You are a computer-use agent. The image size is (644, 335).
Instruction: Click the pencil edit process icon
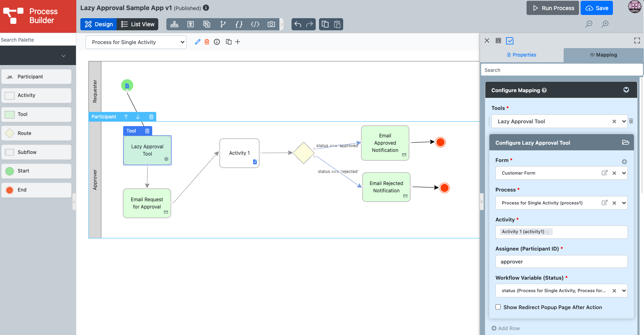tap(197, 42)
